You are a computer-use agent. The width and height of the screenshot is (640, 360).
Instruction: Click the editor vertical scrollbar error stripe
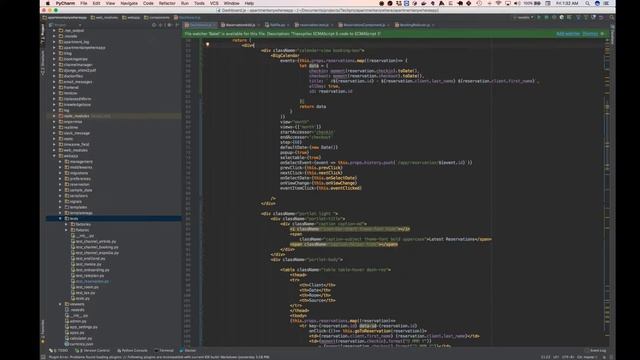(607, 192)
